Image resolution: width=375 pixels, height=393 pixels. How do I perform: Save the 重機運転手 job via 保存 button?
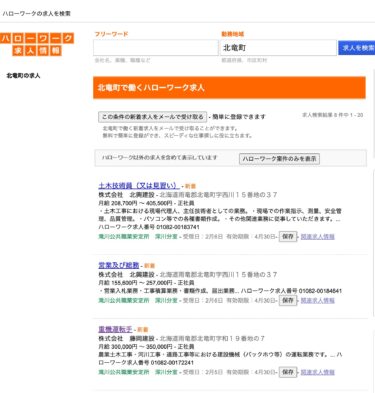pos(288,372)
